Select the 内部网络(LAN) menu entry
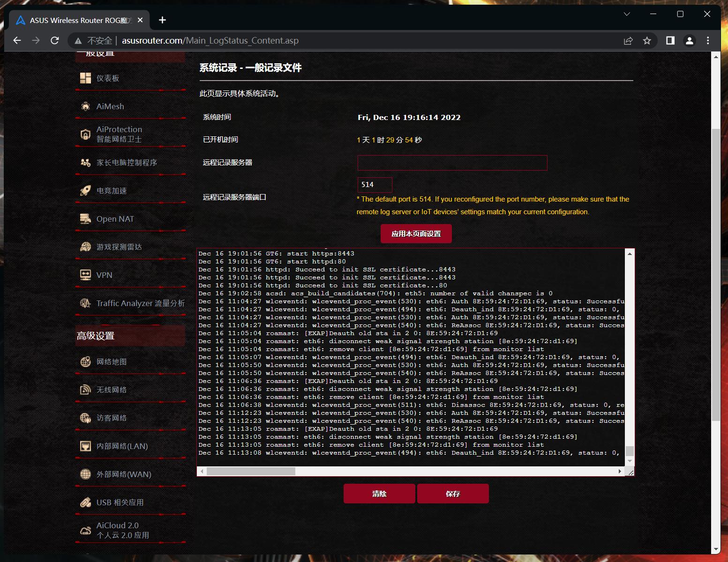Screen dimensions: 728x562 [122, 446]
